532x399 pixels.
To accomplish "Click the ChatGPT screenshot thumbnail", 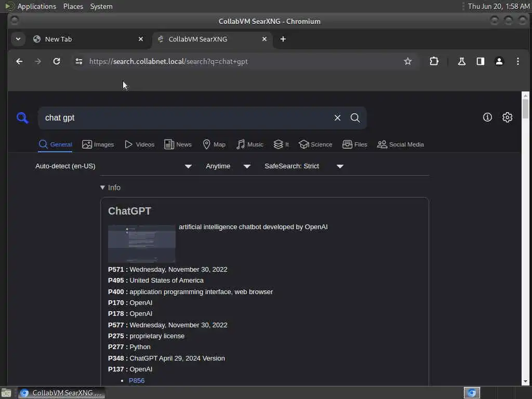I will 142,244.
